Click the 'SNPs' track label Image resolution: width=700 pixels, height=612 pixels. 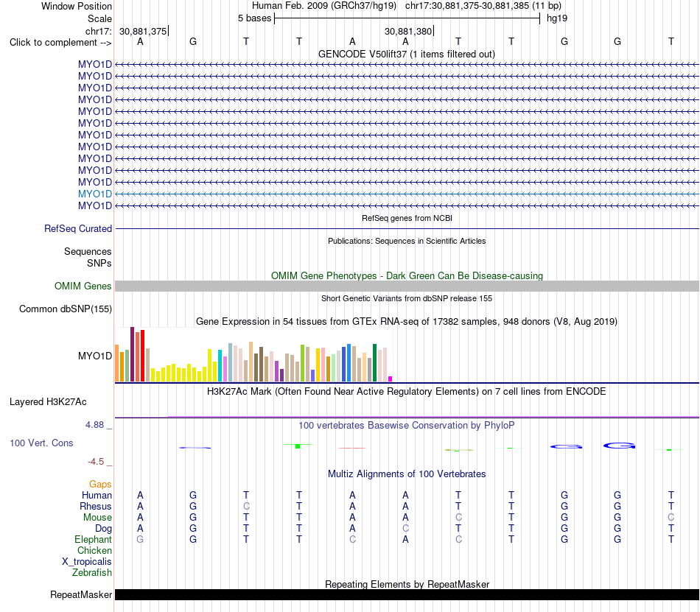pos(99,263)
